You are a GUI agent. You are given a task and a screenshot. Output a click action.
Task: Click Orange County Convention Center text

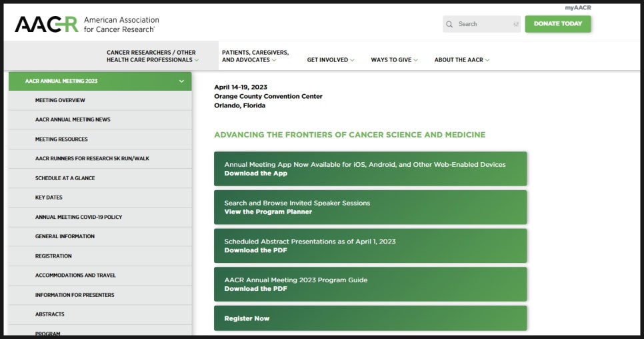tap(268, 96)
